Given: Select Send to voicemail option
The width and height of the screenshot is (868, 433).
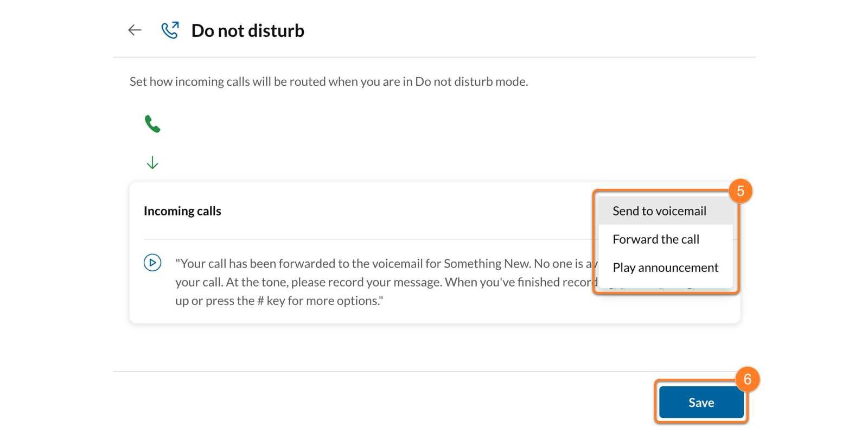Looking at the screenshot, I should coord(659,211).
